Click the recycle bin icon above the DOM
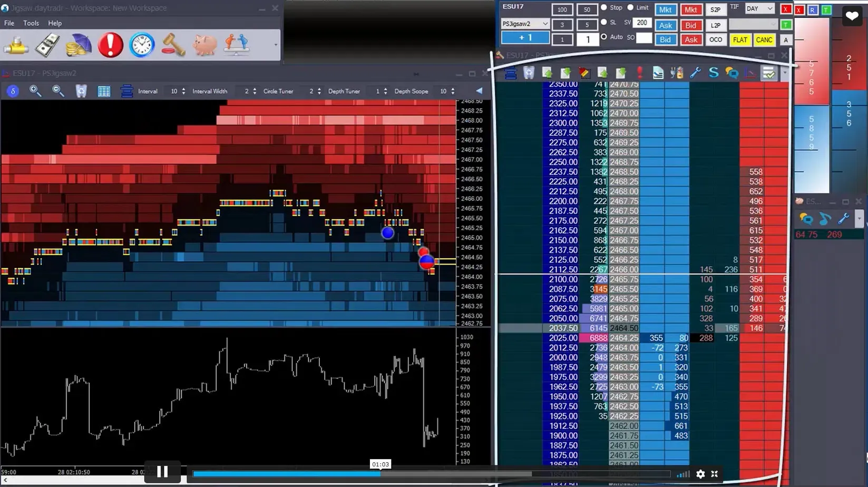 pos(530,73)
